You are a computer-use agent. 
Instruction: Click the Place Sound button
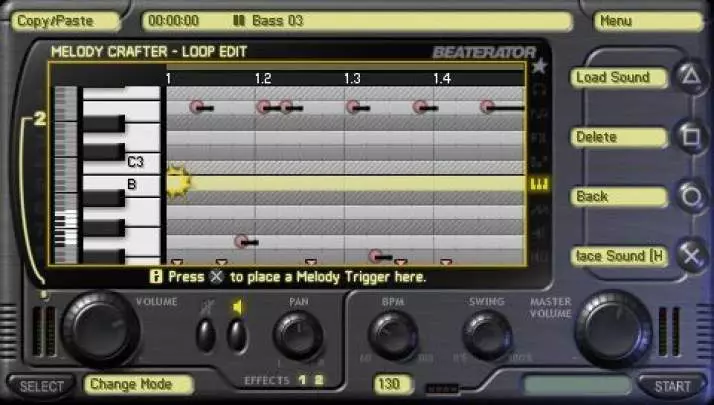(x=619, y=256)
